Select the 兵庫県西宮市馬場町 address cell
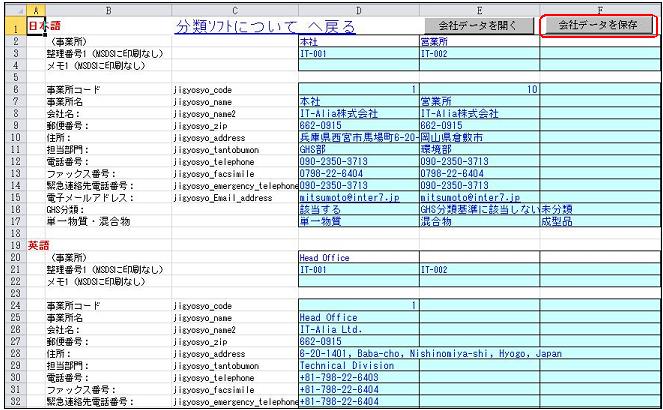 [359, 137]
